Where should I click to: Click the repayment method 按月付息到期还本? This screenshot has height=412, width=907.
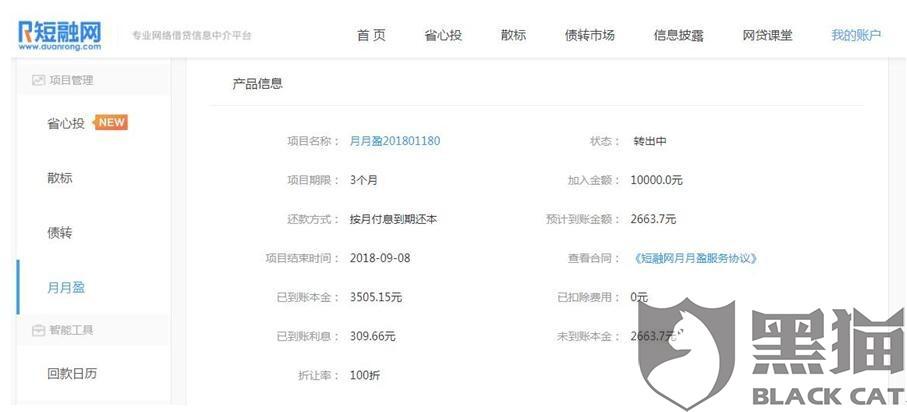pyautogui.click(x=393, y=219)
